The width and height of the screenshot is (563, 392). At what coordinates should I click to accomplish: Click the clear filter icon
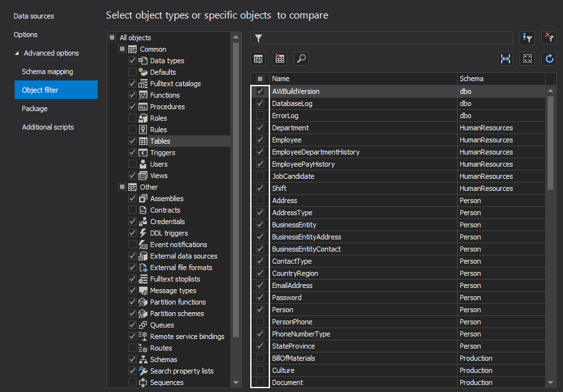point(548,38)
